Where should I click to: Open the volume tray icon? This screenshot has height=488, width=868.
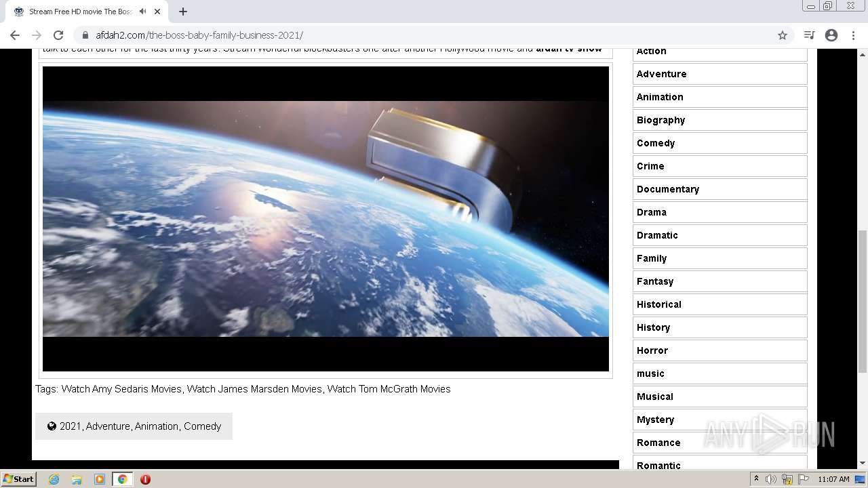pyautogui.click(x=771, y=479)
